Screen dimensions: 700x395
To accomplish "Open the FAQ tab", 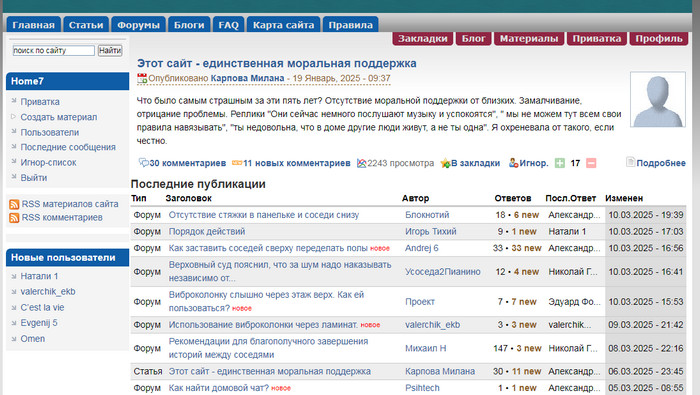I will tap(229, 25).
